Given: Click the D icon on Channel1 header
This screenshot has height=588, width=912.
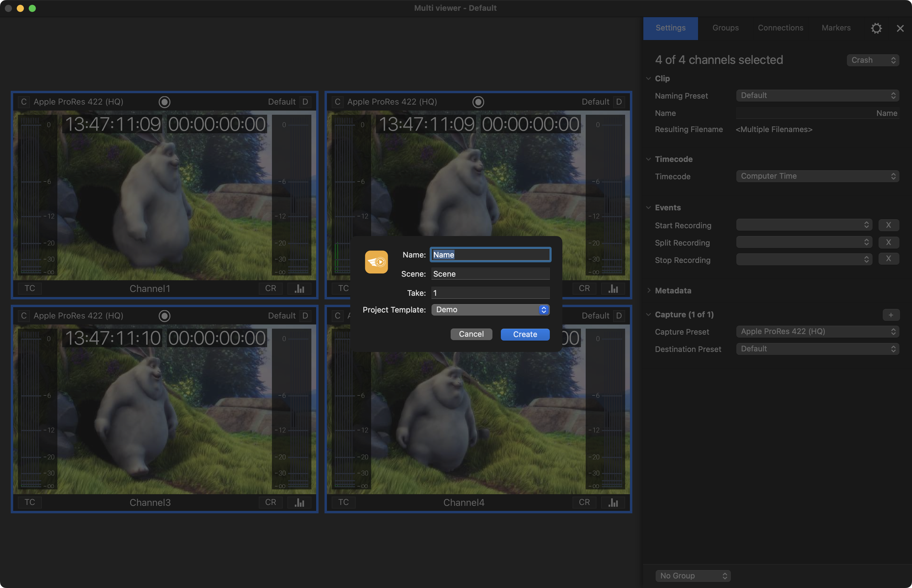Looking at the screenshot, I should (x=305, y=102).
